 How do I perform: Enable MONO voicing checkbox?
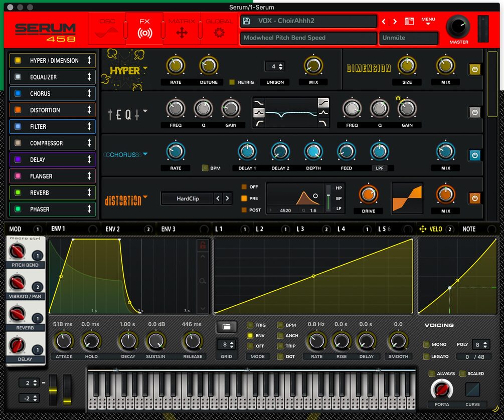click(x=426, y=344)
